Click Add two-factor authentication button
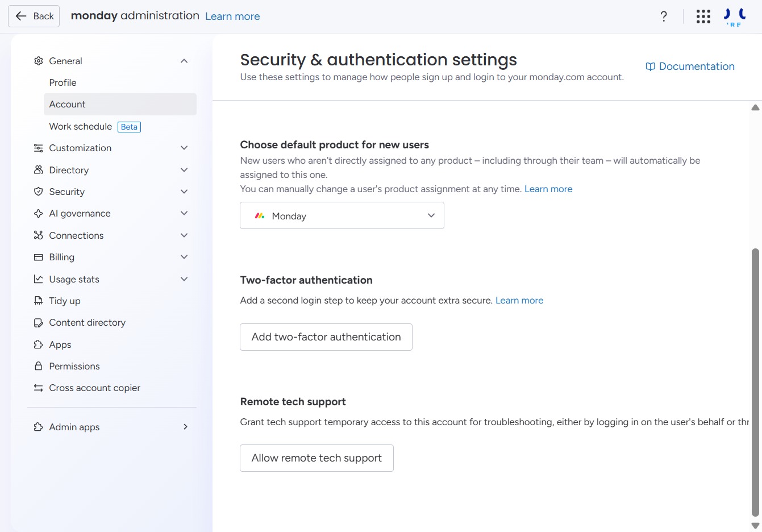Viewport: 762px width, 532px height. click(326, 337)
